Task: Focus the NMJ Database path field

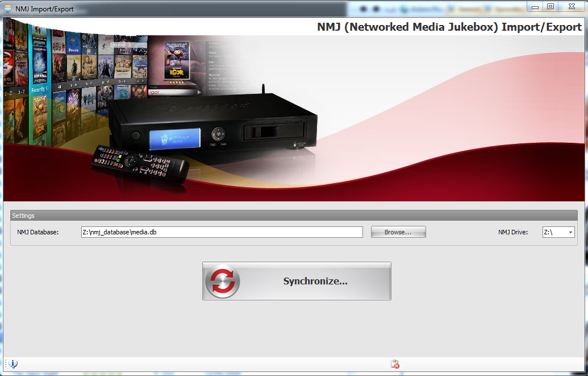Action: (222, 232)
